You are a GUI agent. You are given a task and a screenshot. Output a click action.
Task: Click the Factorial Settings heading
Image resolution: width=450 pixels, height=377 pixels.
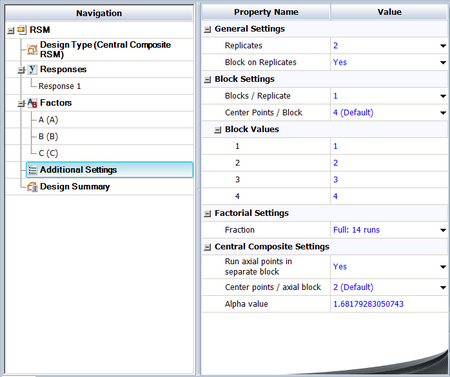tap(251, 213)
